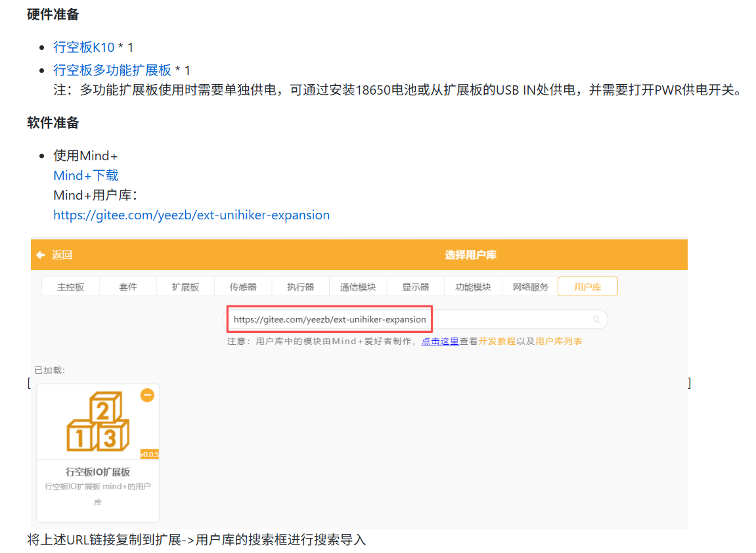Click the 使用Mind+ bullet text
756x553 pixels.
85,156
